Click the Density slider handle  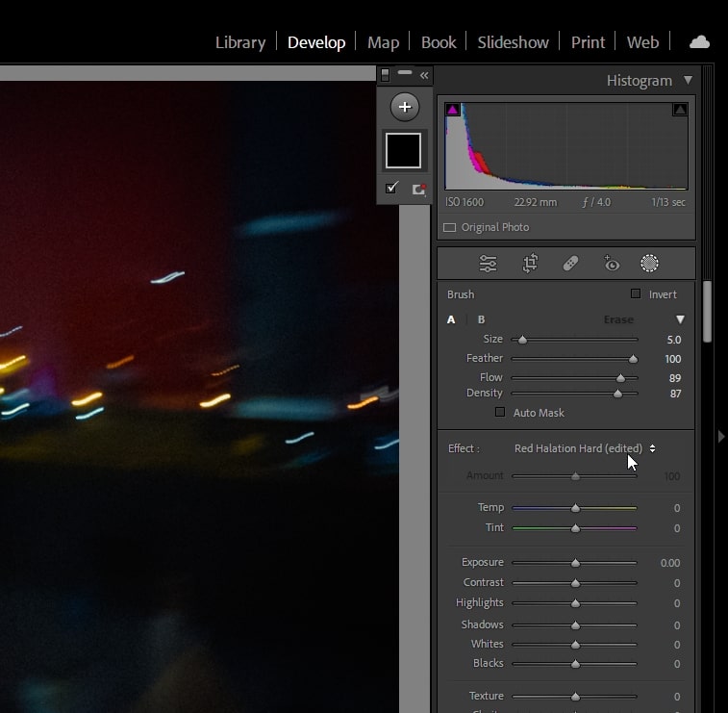(617, 394)
